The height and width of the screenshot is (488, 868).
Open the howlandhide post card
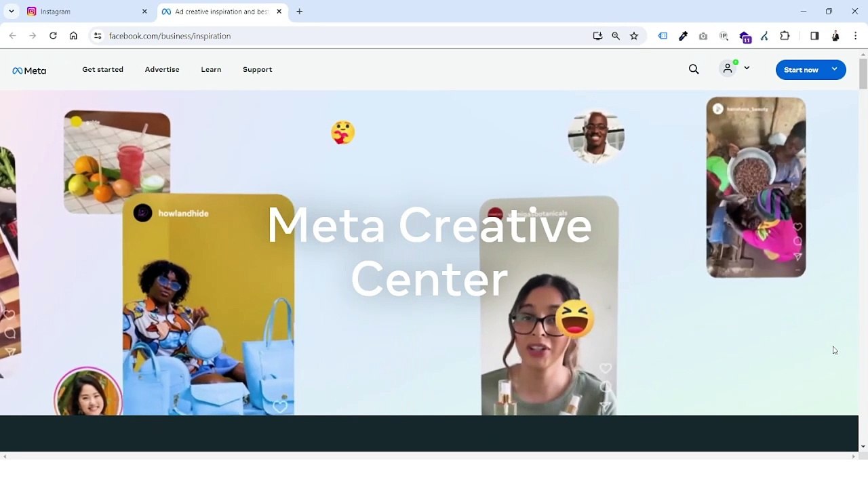click(x=208, y=305)
